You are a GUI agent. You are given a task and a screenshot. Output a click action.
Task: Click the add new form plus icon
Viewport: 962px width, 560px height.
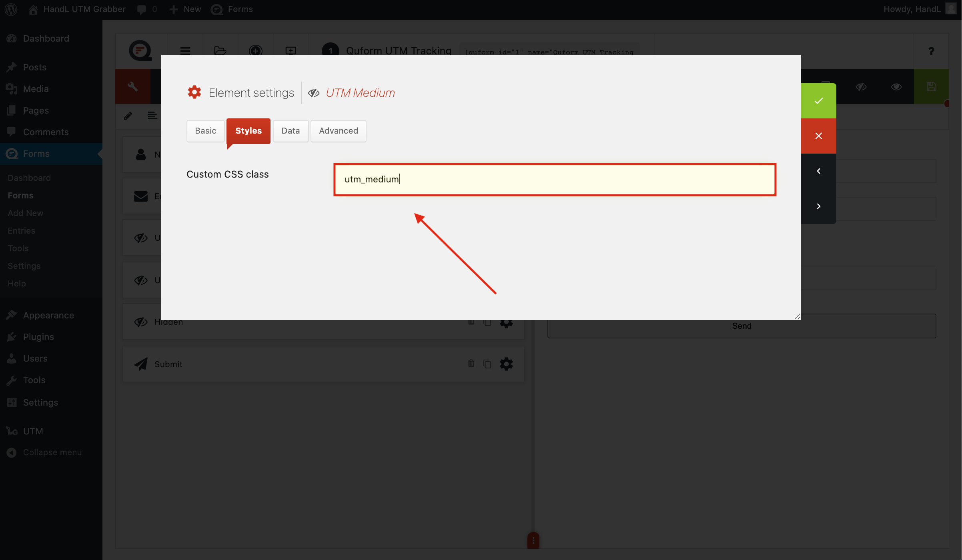point(256,51)
